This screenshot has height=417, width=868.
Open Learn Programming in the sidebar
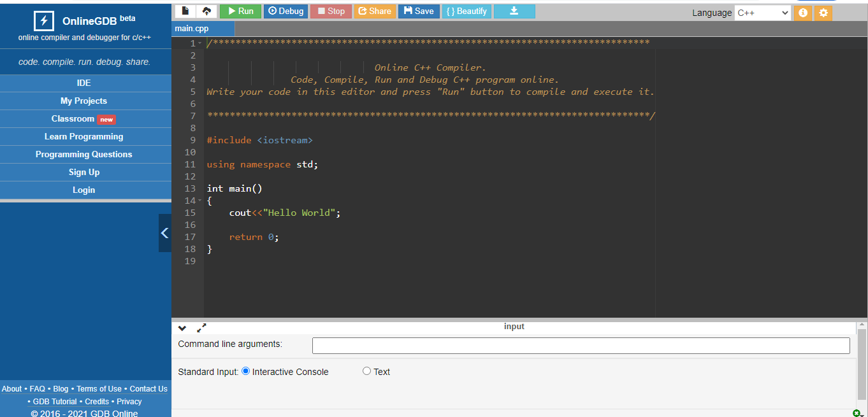coord(85,137)
